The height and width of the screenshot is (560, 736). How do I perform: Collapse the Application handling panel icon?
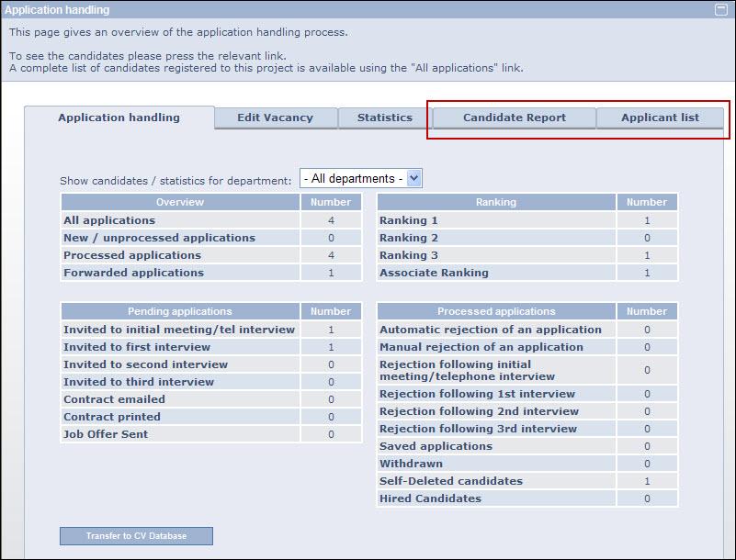pyautogui.click(x=721, y=9)
